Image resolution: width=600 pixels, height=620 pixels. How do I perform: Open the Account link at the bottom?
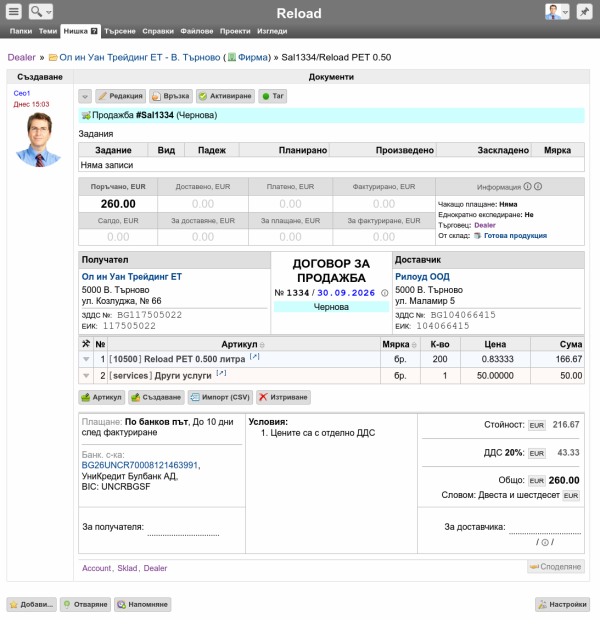point(97,568)
